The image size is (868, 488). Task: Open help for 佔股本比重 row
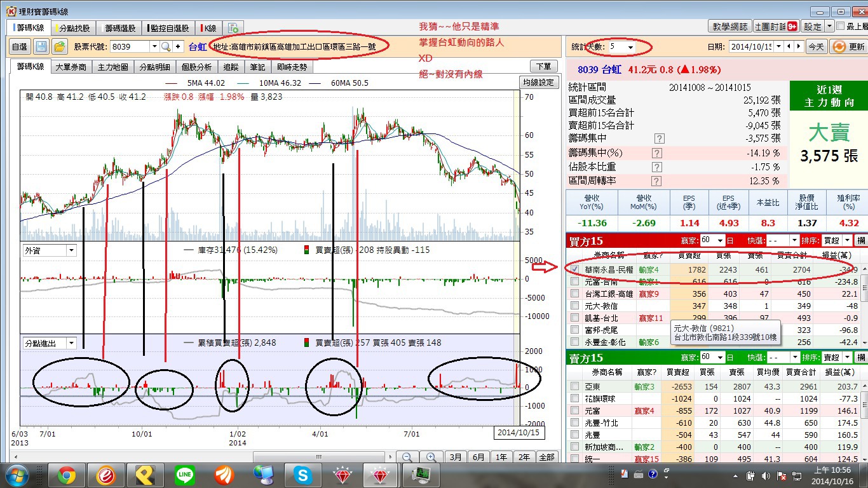pyautogui.click(x=657, y=167)
